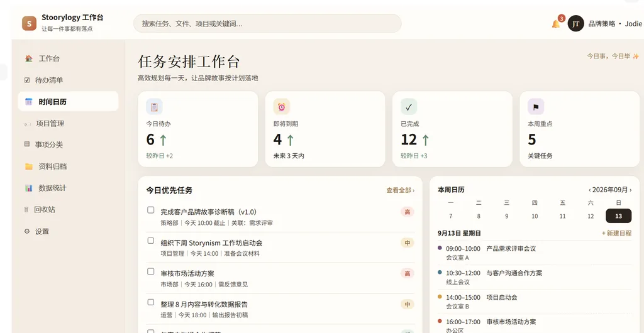The image size is (644, 333).
Task: Expand 查看全部 priority tasks
Action: 400,190
